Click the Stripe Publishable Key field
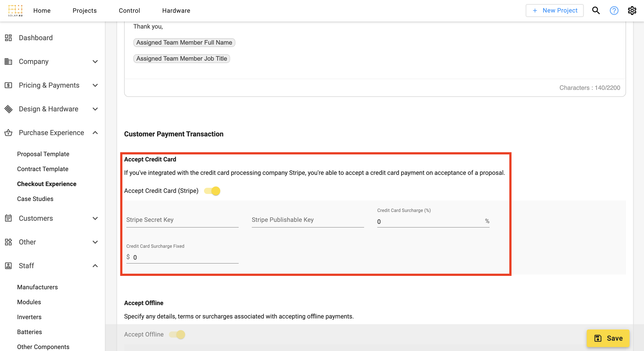 tap(308, 220)
